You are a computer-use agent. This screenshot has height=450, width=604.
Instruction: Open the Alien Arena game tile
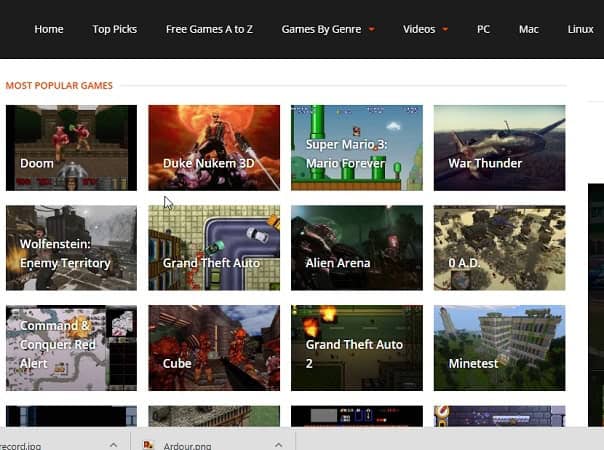[357, 248]
